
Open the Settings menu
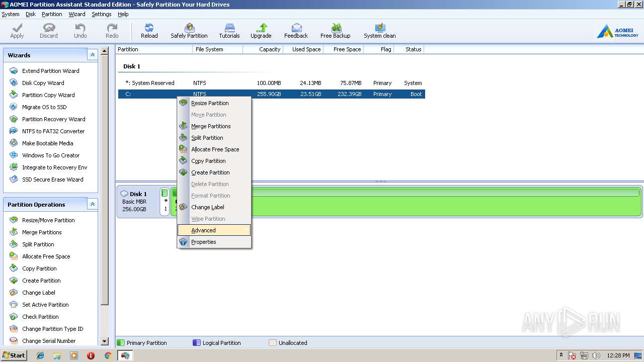pyautogui.click(x=101, y=14)
